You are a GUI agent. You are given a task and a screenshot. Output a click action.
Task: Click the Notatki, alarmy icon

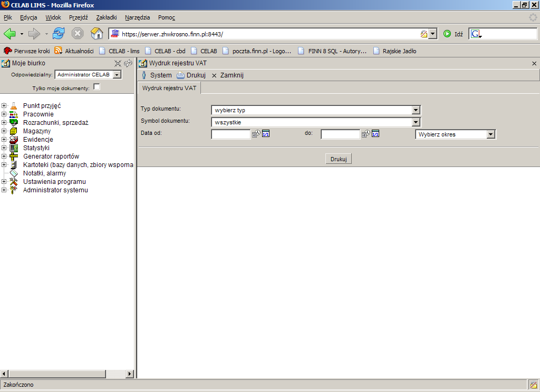[13, 173]
